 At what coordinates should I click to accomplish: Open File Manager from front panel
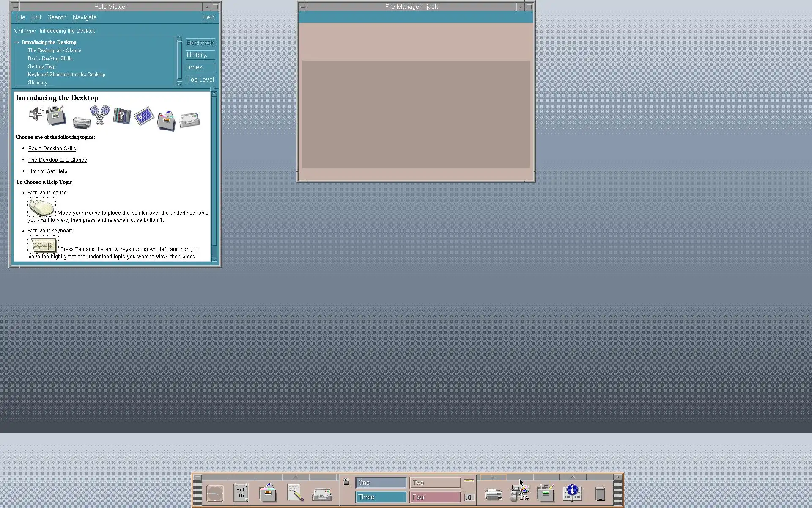[268, 493]
